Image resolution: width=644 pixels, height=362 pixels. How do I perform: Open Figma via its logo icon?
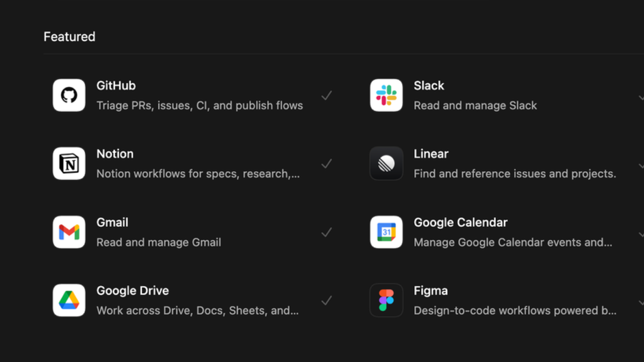pyautogui.click(x=386, y=300)
